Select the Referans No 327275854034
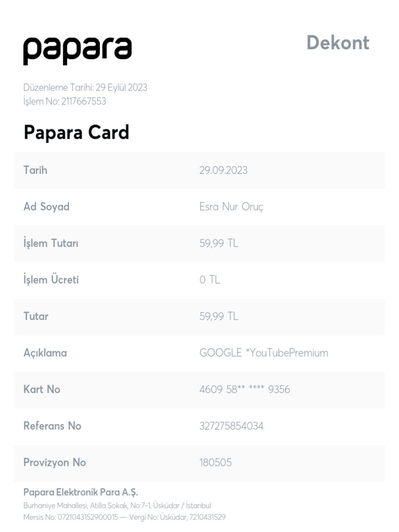Image resolution: width=399 pixels, height=532 pixels. point(231,426)
